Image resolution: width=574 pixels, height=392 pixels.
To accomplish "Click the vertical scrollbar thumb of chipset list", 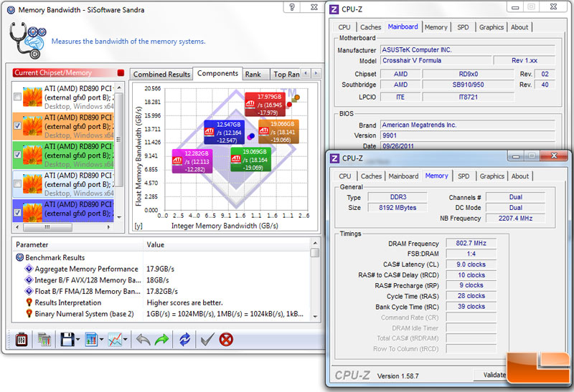I will 119,139.
